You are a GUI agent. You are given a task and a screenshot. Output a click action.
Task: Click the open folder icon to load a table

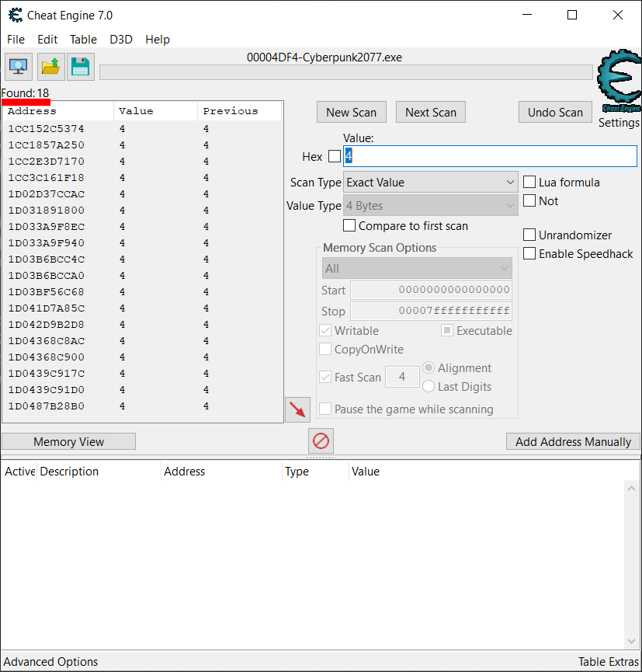(50, 68)
